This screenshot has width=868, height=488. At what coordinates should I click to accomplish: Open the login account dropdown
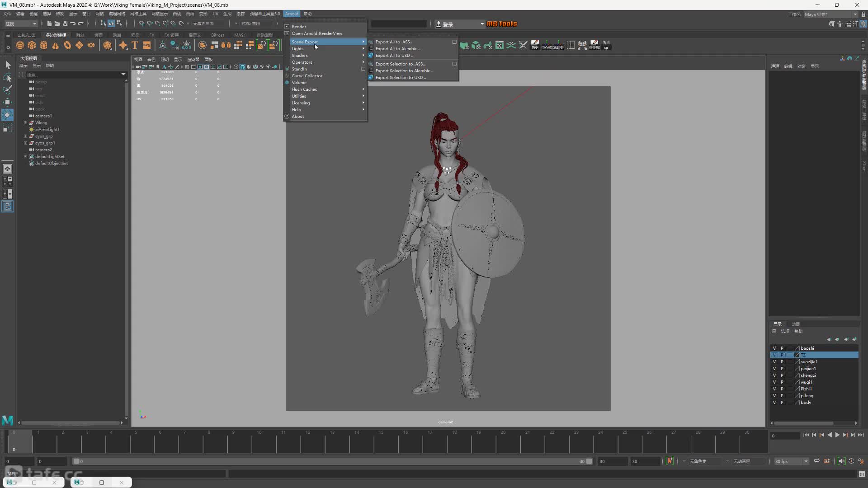click(x=460, y=24)
